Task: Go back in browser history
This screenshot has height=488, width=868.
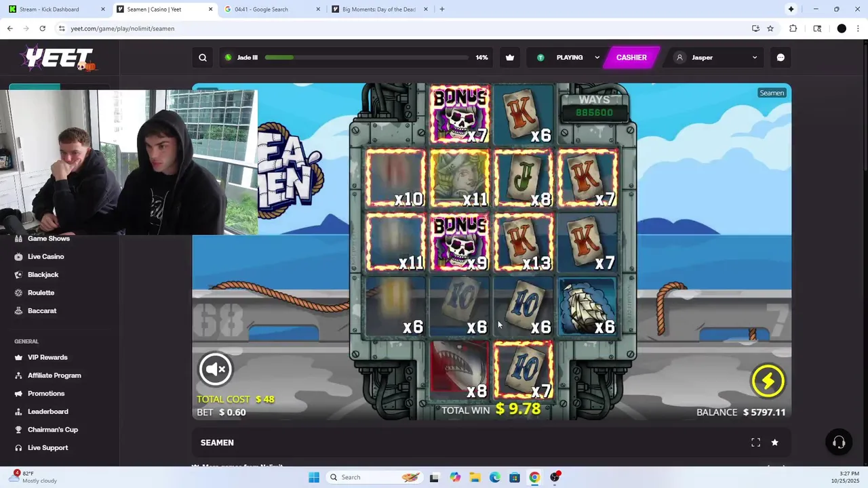Action: coord(9,28)
